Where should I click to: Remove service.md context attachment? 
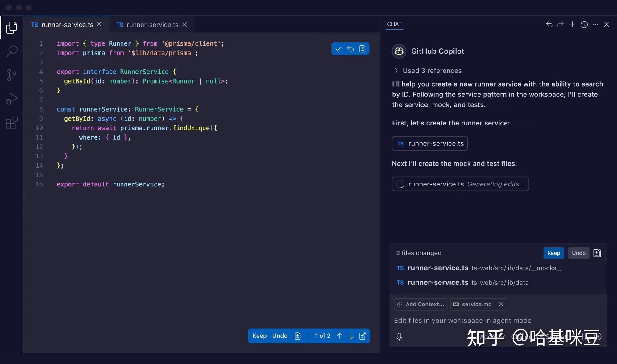click(501, 304)
